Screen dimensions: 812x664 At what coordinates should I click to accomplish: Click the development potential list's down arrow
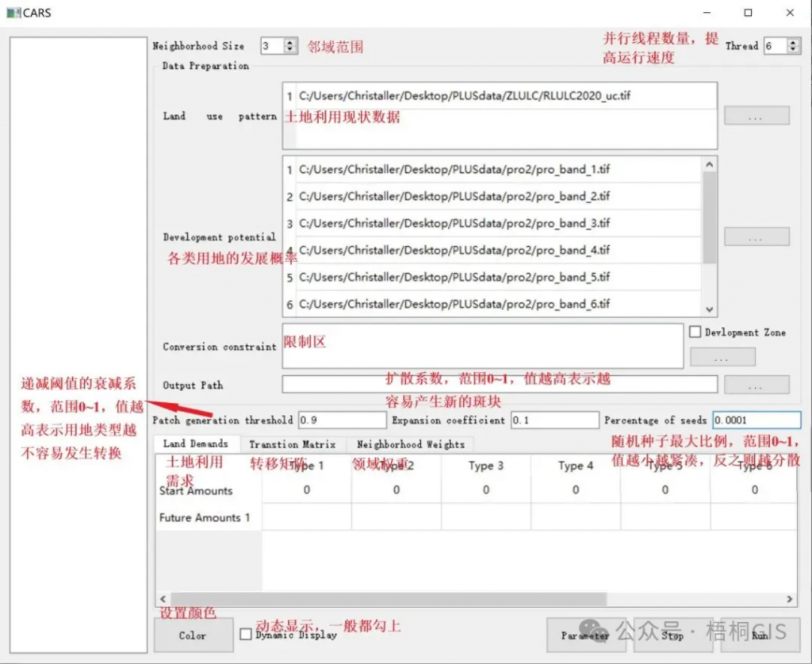click(710, 309)
